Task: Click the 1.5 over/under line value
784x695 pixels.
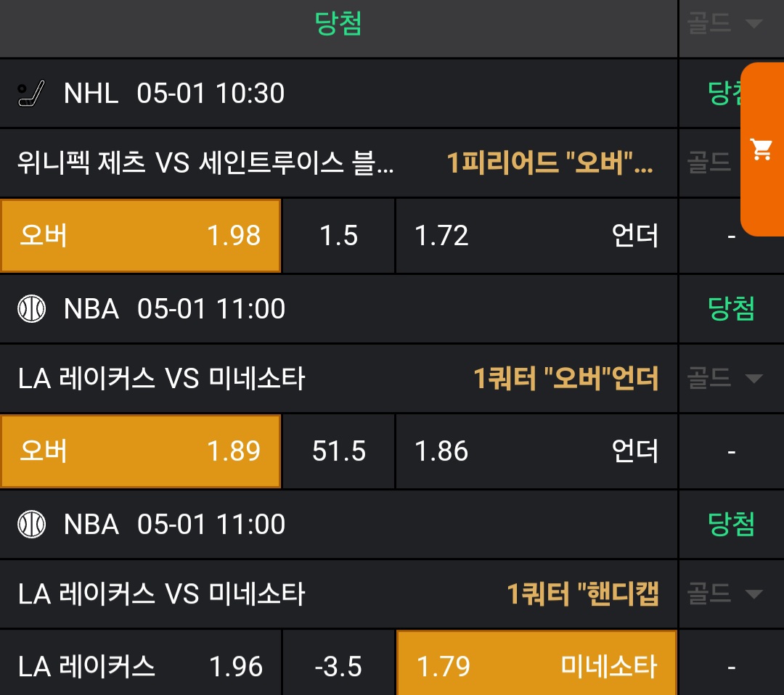Action: pyautogui.click(x=339, y=236)
